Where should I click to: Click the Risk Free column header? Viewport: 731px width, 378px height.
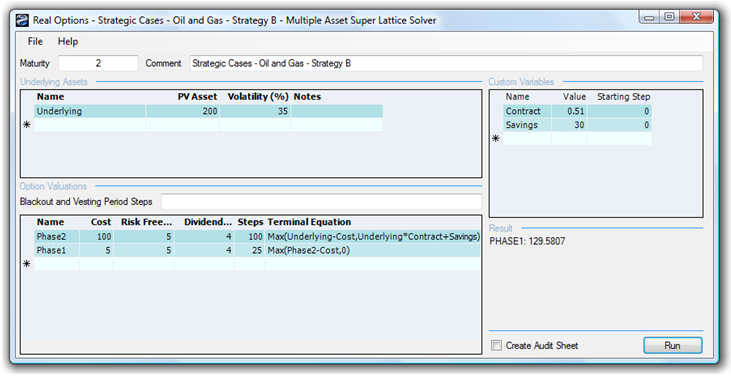(146, 222)
